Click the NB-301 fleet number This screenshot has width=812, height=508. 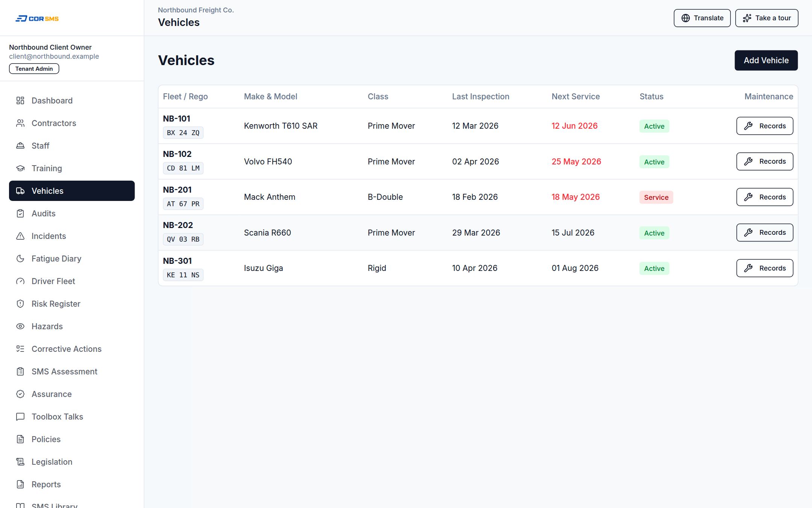pos(177,261)
